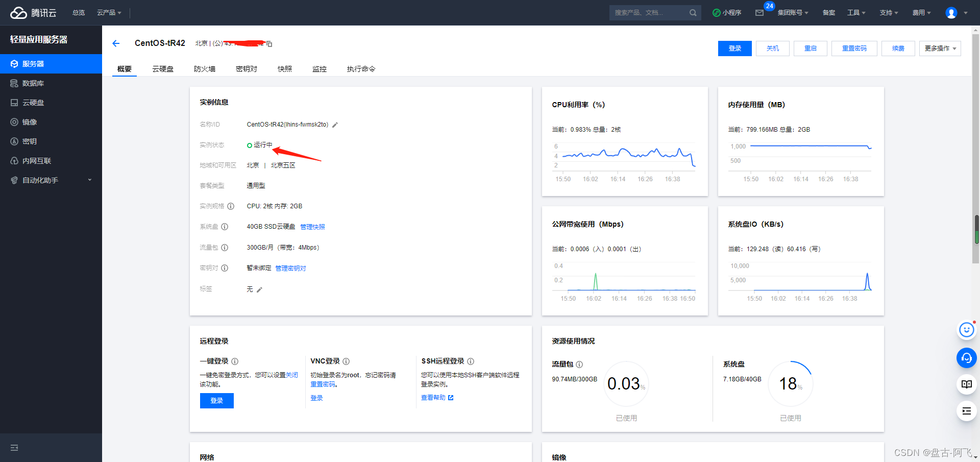The image size is (980, 462).
Task: Show info icon next to 流量包 in instance info
Action: (x=225, y=248)
